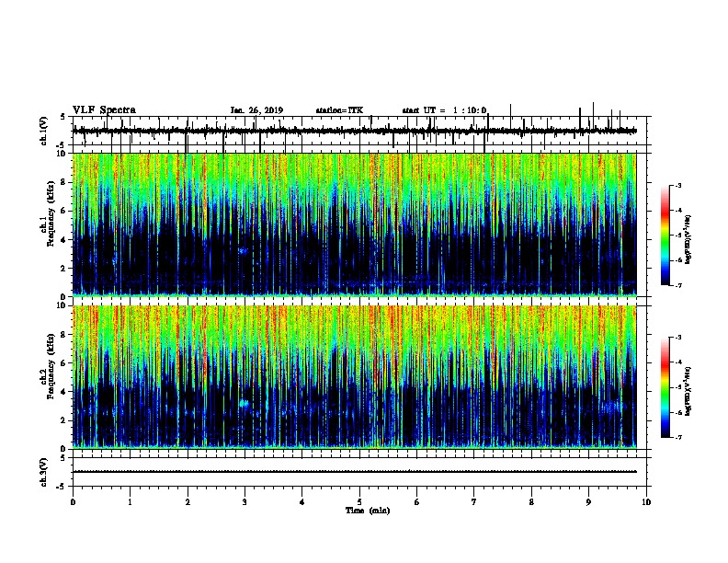Click ch.2 frequency axis tick "6"
The height and width of the screenshot is (563, 728).
(64, 363)
